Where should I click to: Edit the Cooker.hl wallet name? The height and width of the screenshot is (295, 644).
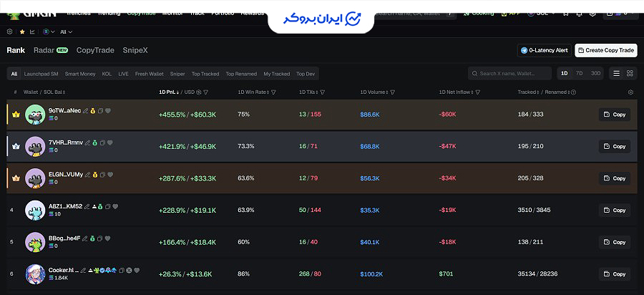[83, 271]
